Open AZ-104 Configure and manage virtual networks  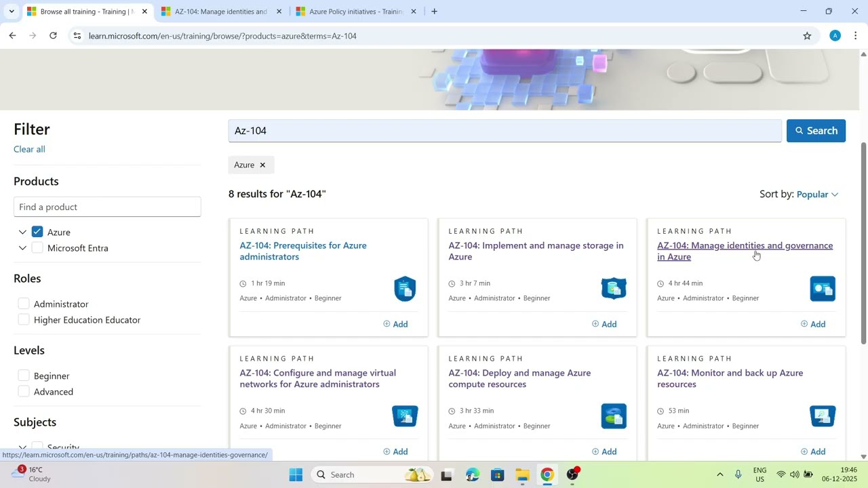[x=317, y=378]
